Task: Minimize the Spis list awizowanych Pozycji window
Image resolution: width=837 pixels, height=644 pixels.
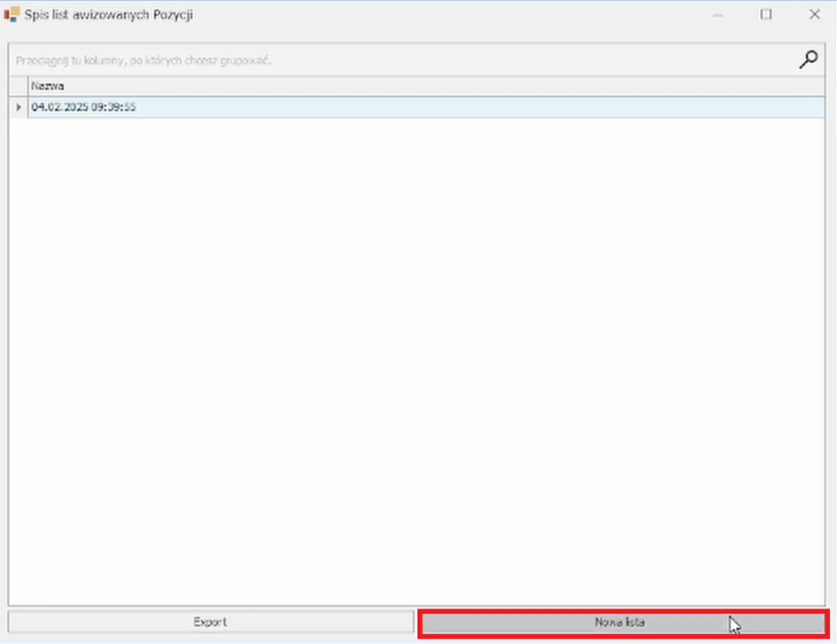Action: [719, 15]
